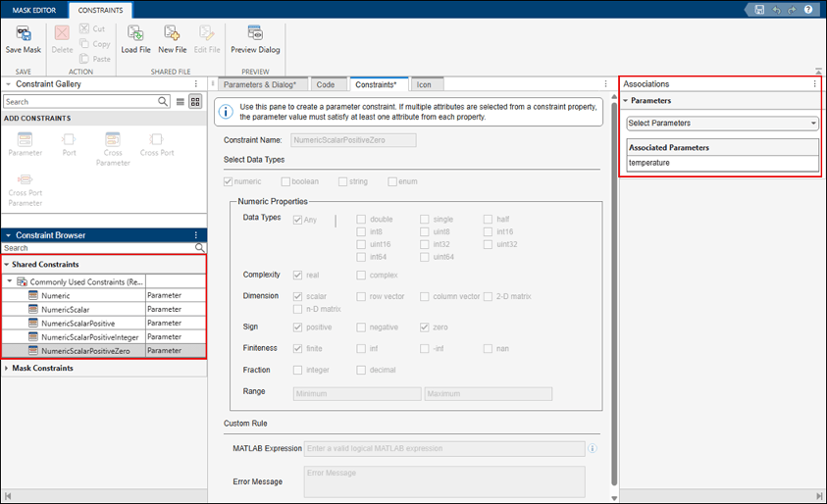Click the redo arrow in the title bar

792,10
